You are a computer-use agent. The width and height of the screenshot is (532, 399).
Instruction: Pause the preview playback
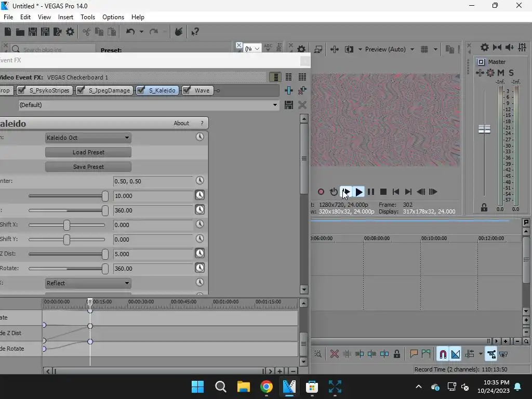click(371, 192)
